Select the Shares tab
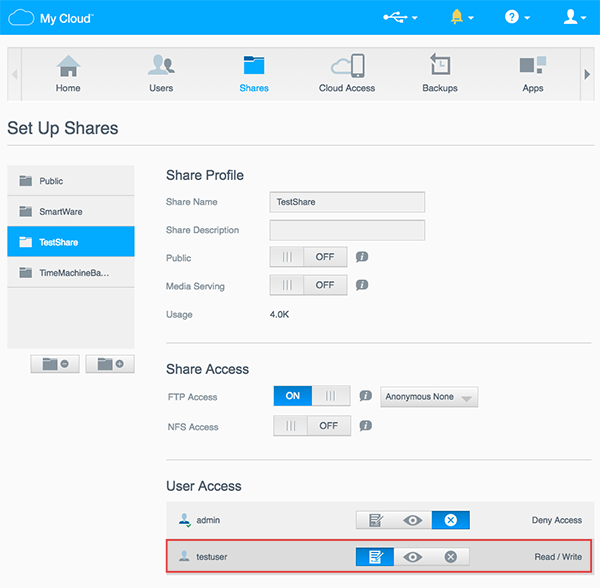Image resolution: width=600 pixels, height=588 pixels. point(254,74)
